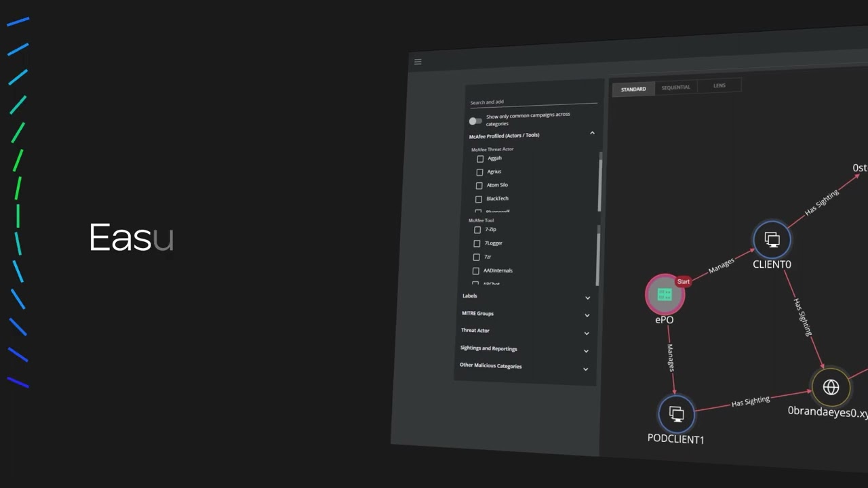This screenshot has width=868, height=488.
Task: Enable the 7Logger tool checkbox
Action: click(477, 243)
